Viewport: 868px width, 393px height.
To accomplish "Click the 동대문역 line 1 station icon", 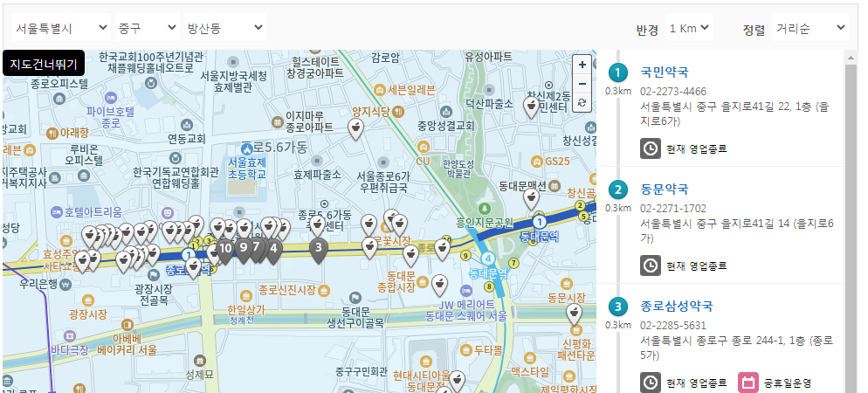I will 539,223.
